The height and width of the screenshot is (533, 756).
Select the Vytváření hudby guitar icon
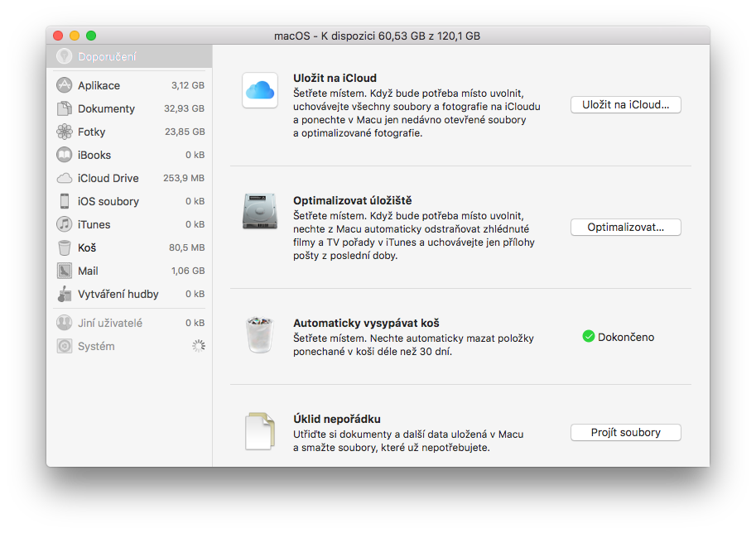coord(64,294)
